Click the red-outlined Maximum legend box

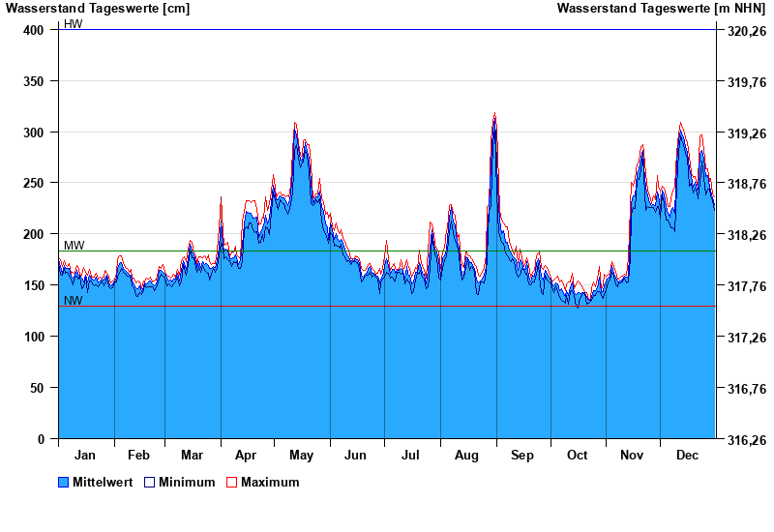[231, 482]
